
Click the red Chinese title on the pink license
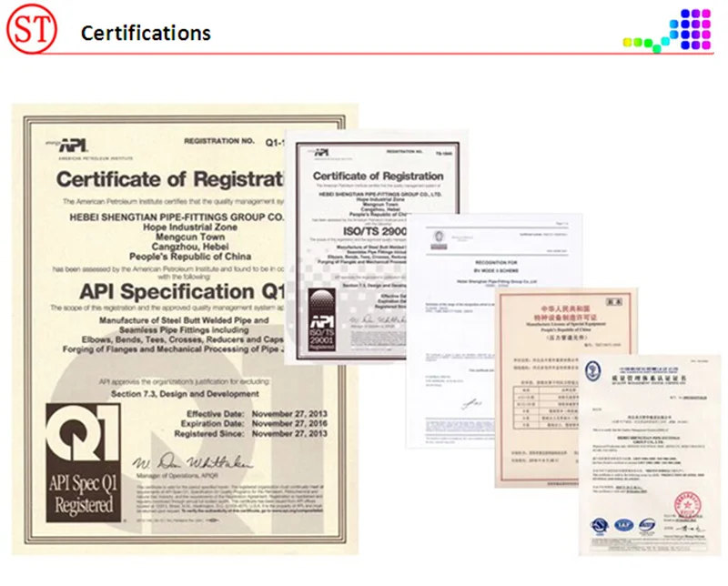[x=564, y=313]
